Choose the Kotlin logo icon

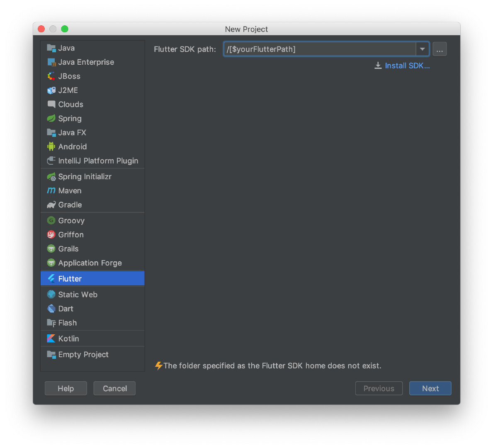click(51, 338)
